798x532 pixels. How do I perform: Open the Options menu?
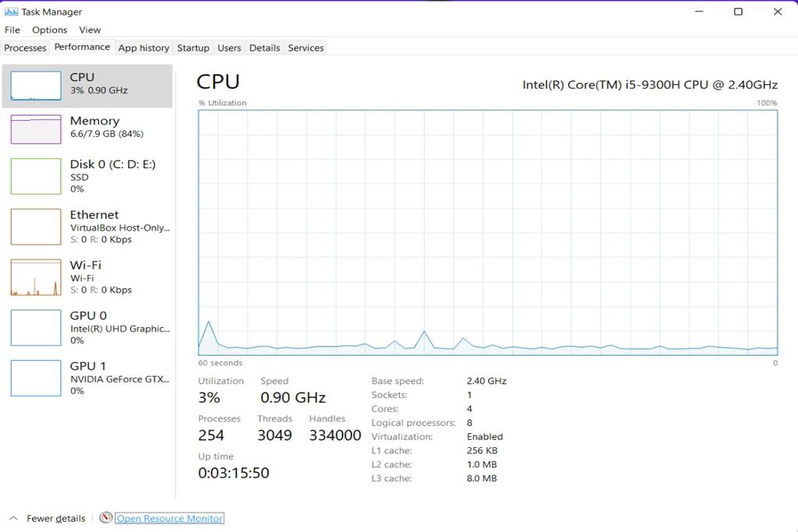coord(49,30)
